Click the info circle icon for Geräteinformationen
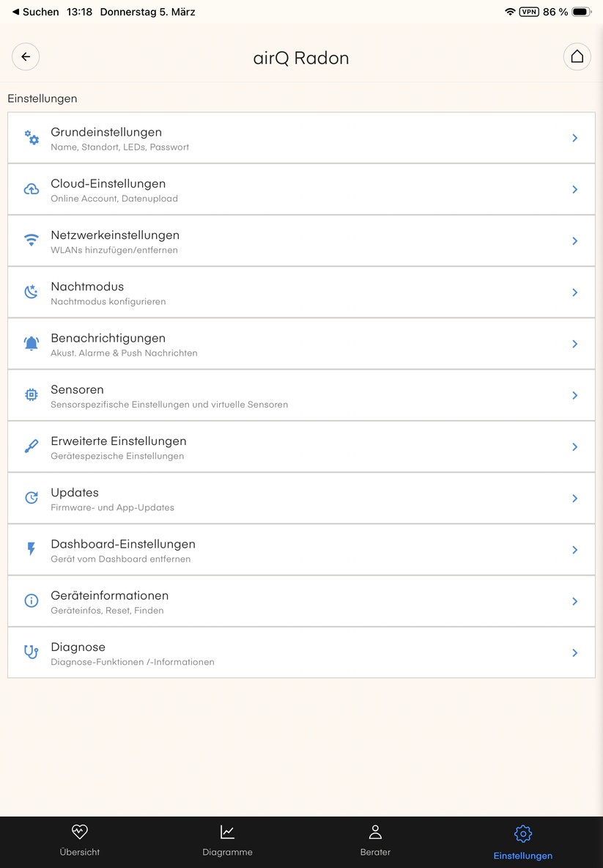Image resolution: width=603 pixels, height=868 pixels. (x=32, y=600)
